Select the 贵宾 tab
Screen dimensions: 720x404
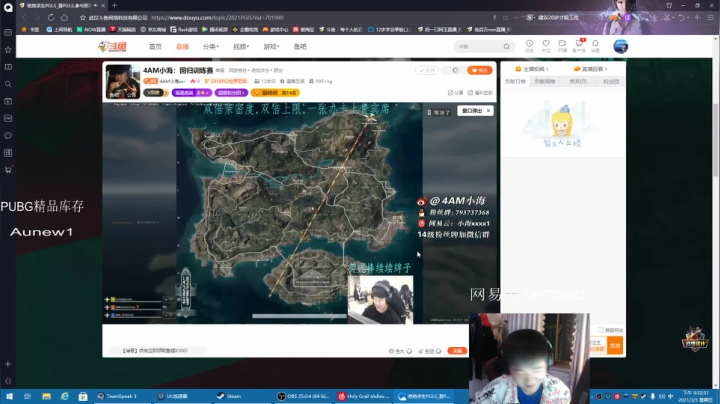(x=578, y=81)
